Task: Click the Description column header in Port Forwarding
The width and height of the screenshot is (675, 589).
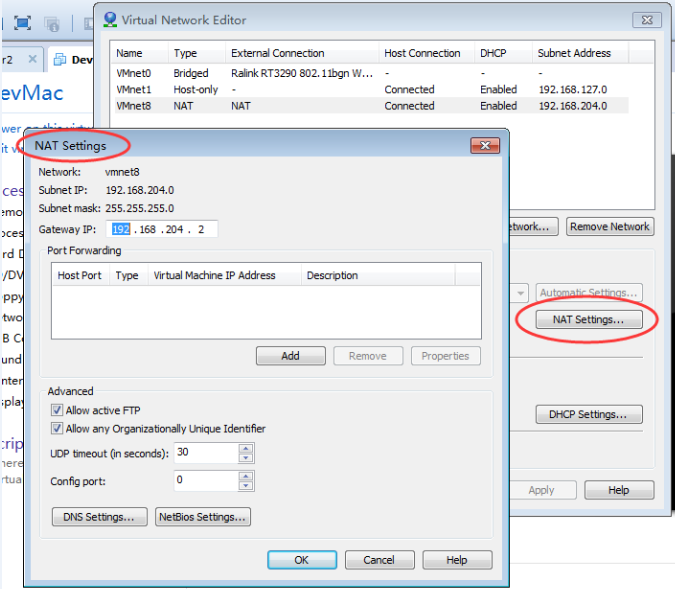Action: [x=378, y=275]
